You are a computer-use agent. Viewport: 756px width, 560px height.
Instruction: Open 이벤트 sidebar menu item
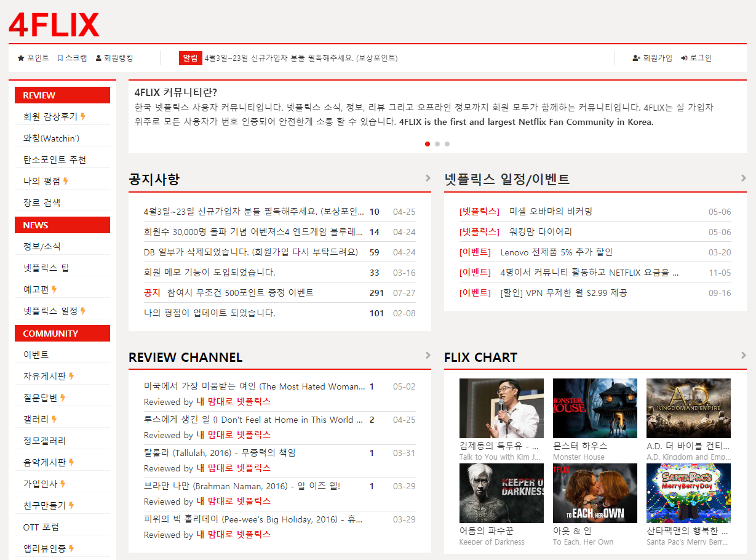pos(36,354)
